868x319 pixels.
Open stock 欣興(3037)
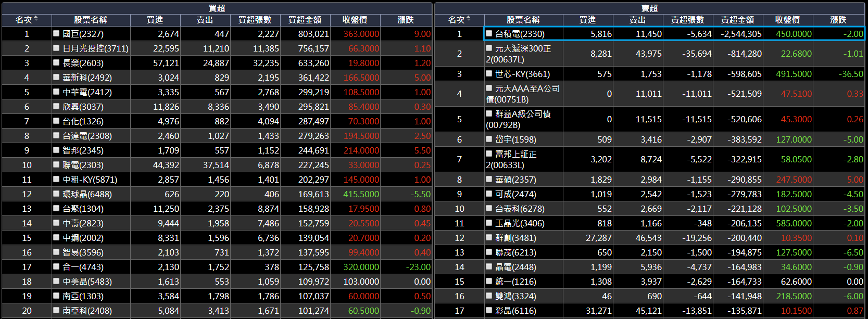(x=83, y=107)
